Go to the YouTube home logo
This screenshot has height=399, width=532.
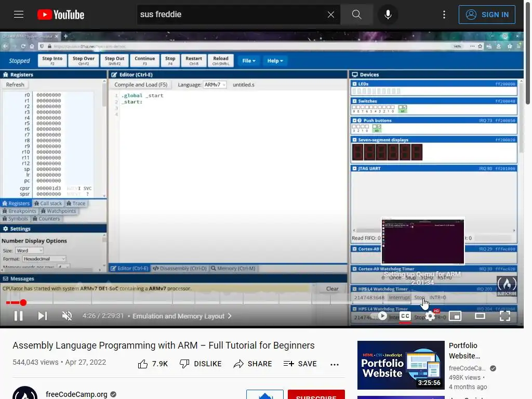tap(61, 15)
